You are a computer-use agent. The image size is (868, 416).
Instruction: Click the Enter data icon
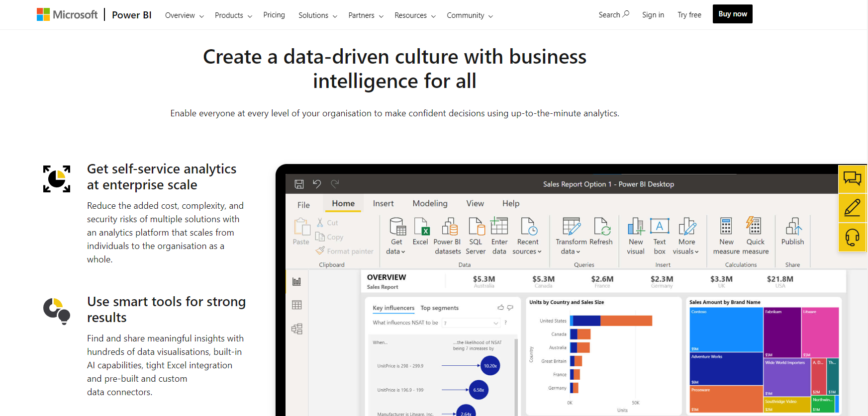499,226
